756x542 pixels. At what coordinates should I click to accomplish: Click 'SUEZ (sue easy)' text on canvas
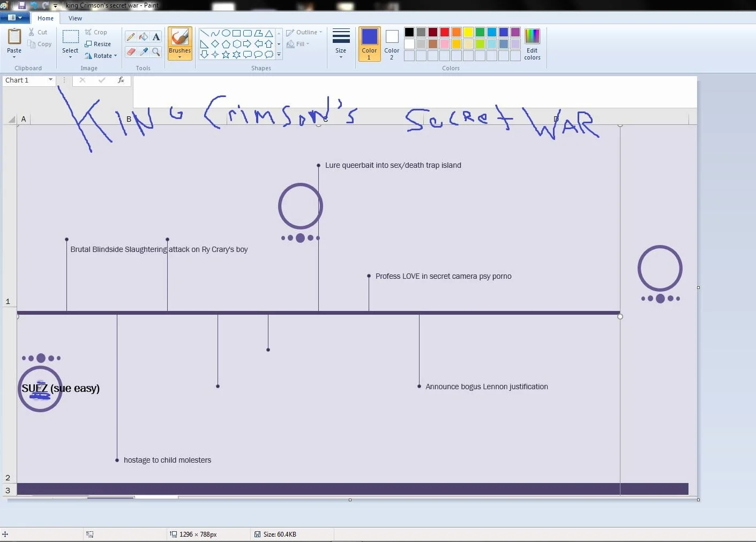(61, 388)
